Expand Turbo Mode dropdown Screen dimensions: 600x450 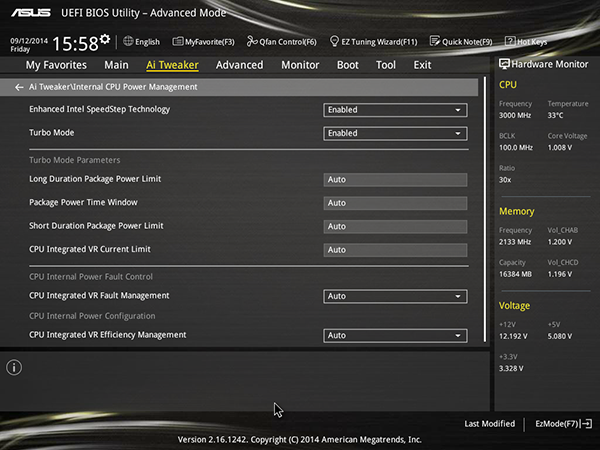pyautogui.click(x=395, y=134)
